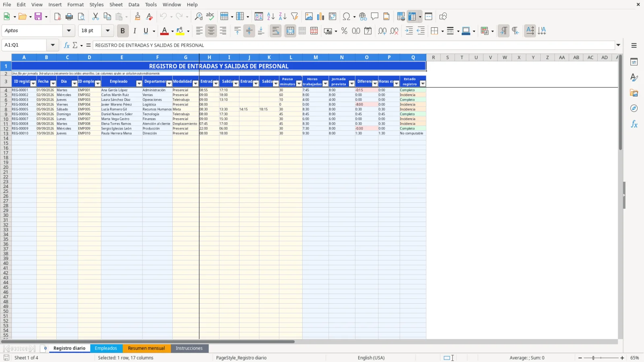644x362 pixels.
Task: Click English (USA) language status
Action: [x=371, y=358]
